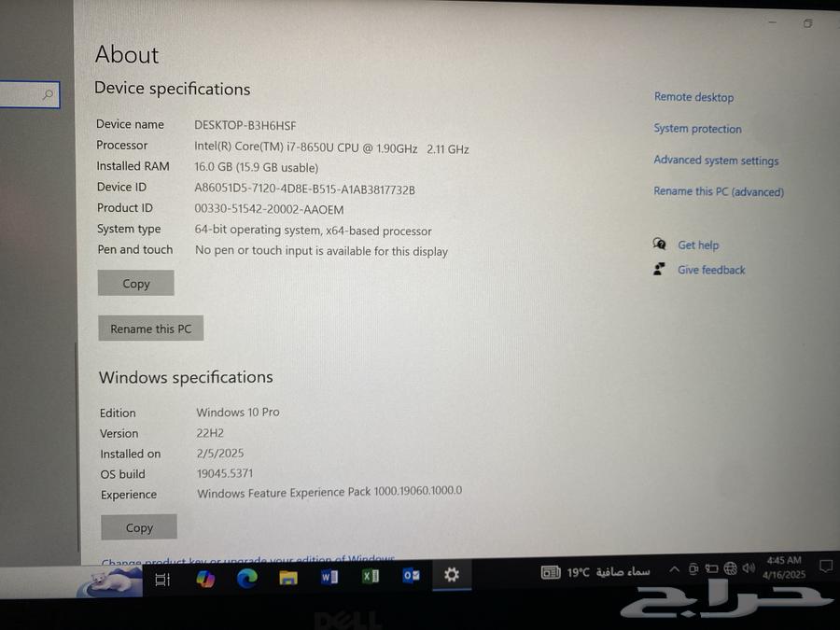The image size is (840, 630).
Task: Click the Rename this PC button
Action: (x=151, y=329)
